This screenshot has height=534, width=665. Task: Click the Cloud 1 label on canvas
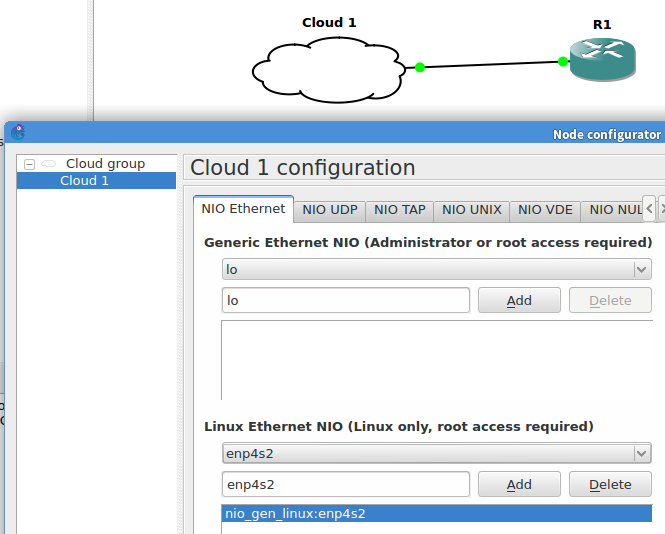pyautogui.click(x=329, y=22)
